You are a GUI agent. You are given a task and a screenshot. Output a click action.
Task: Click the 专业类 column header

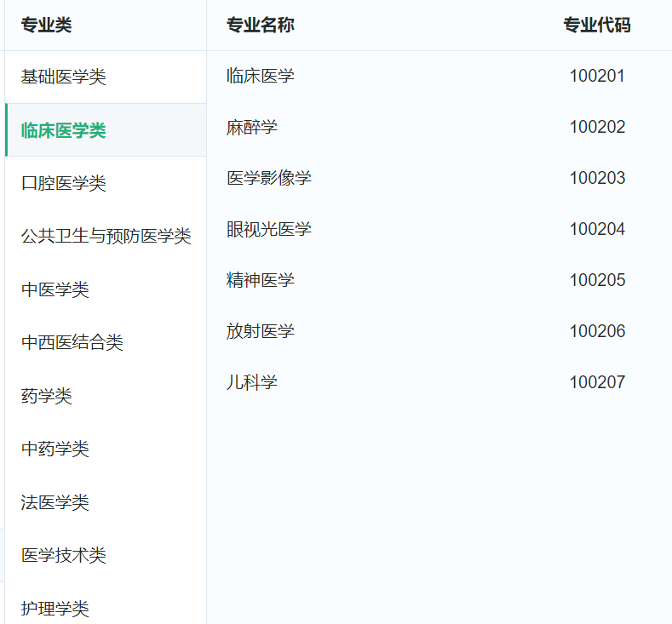coord(46,25)
